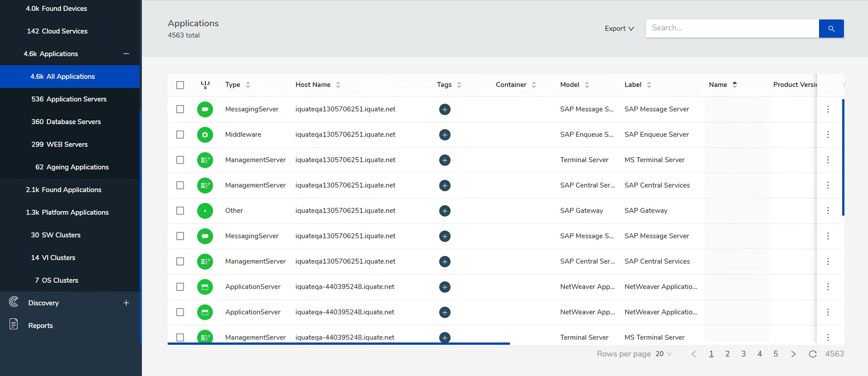Open row menu for first SAP Central Services
Image resolution: width=868 pixels, height=376 pixels.
[828, 185]
